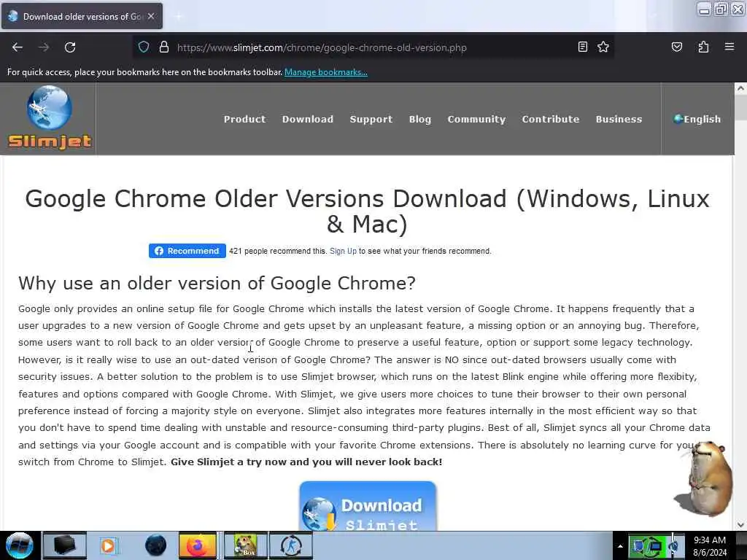Screen dimensions: 747x560
Task: Click the 'Google Chrome Older Versions Download' title
Action: click(x=368, y=211)
